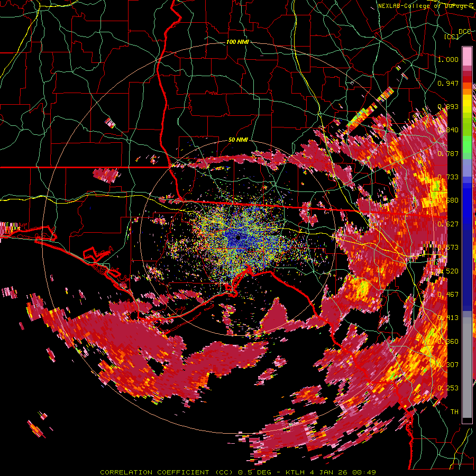Click the yellow segment of the color bar

(x=467, y=104)
